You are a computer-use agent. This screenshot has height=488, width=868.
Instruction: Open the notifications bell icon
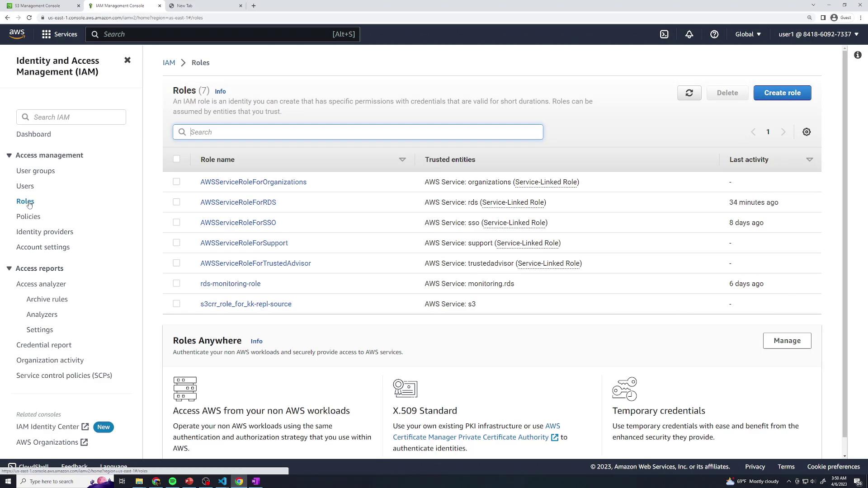pos(689,34)
